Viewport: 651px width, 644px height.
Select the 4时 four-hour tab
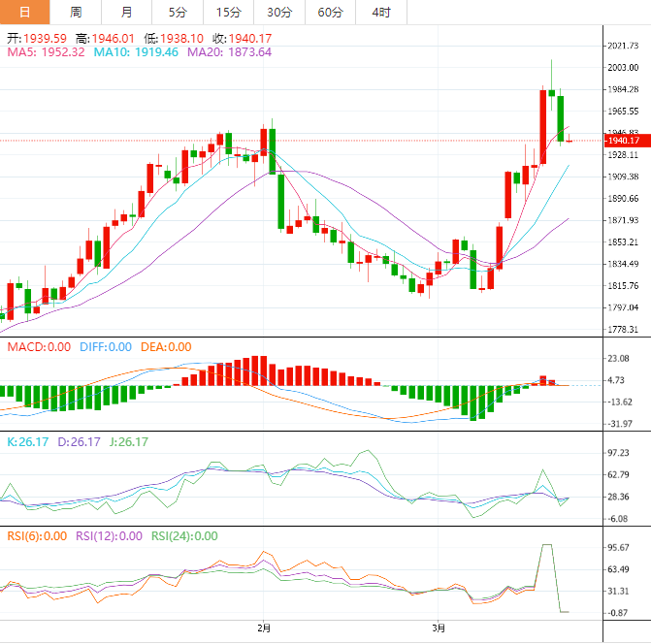click(381, 12)
